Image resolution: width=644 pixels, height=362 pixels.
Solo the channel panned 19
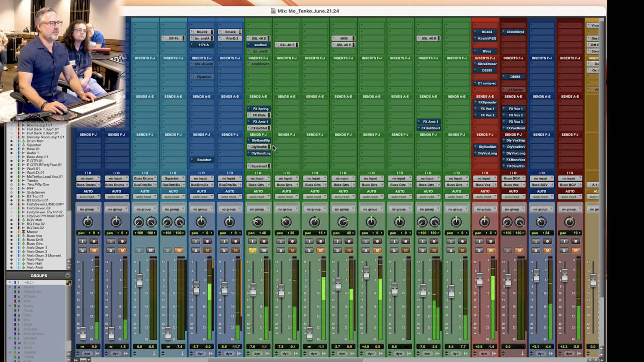pyautogui.click(x=564, y=250)
